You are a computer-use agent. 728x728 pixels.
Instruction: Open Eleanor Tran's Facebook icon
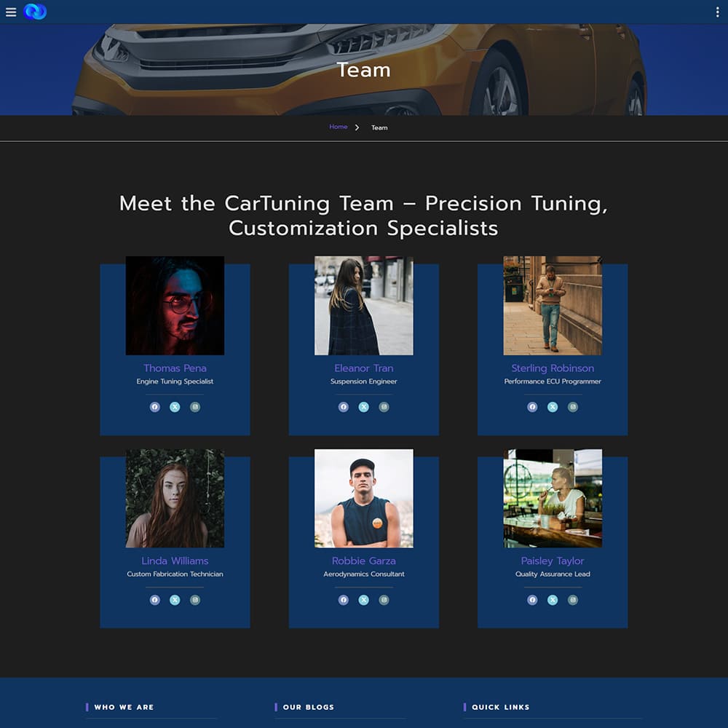click(x=344, y=407)
